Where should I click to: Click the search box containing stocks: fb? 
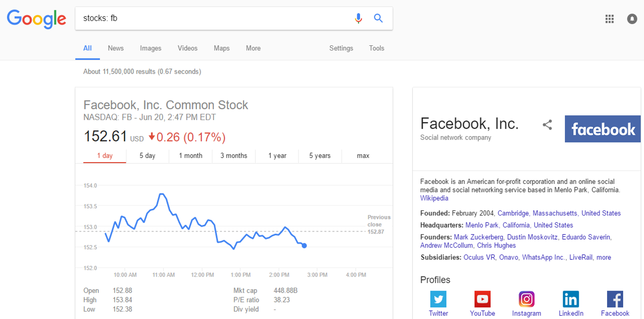213,18
